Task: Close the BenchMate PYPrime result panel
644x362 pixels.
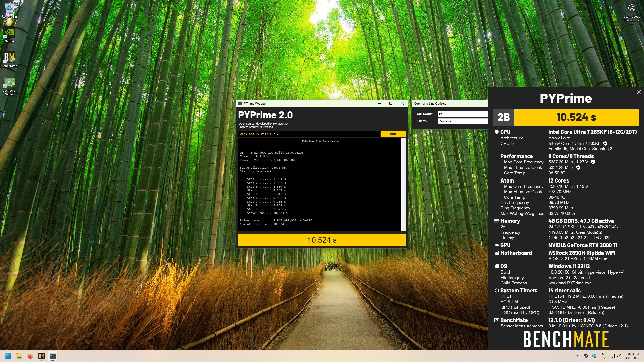Action: 639,92
